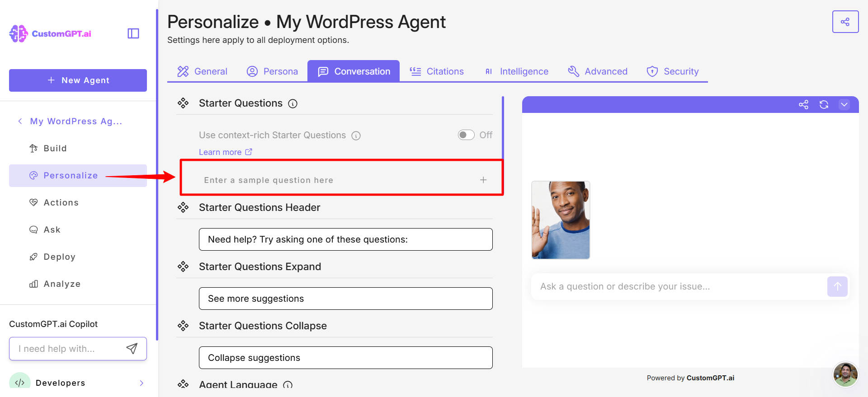The width and height of the screenshot is (868, 397).
Task: Click the agent avatar photo in preview
Action: [x=561, y=220]
